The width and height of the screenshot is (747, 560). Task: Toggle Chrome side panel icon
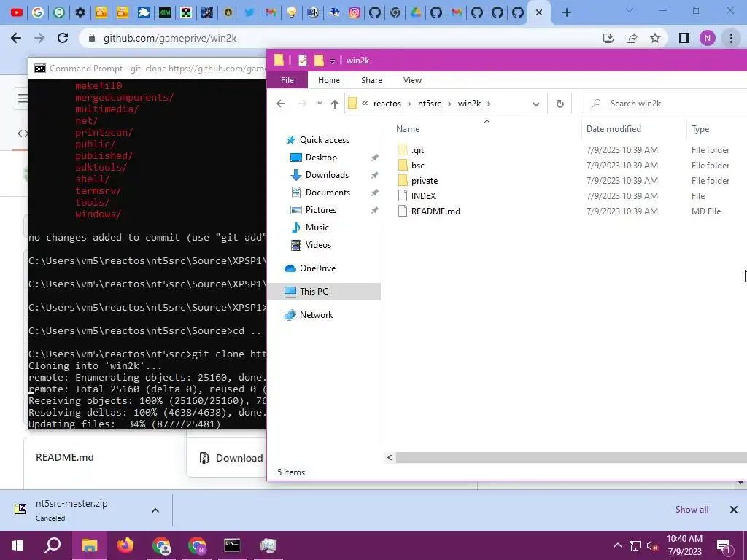click(x=684, y=38)
